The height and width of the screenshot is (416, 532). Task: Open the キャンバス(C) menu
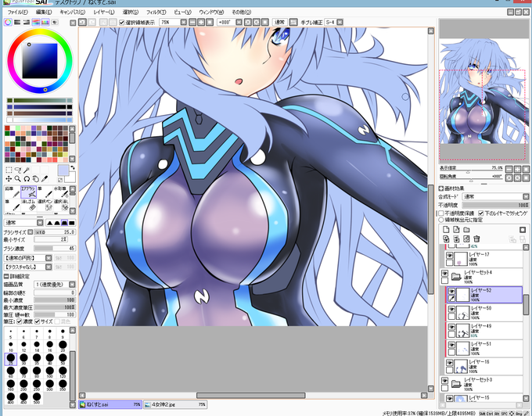tap(73, 13)
